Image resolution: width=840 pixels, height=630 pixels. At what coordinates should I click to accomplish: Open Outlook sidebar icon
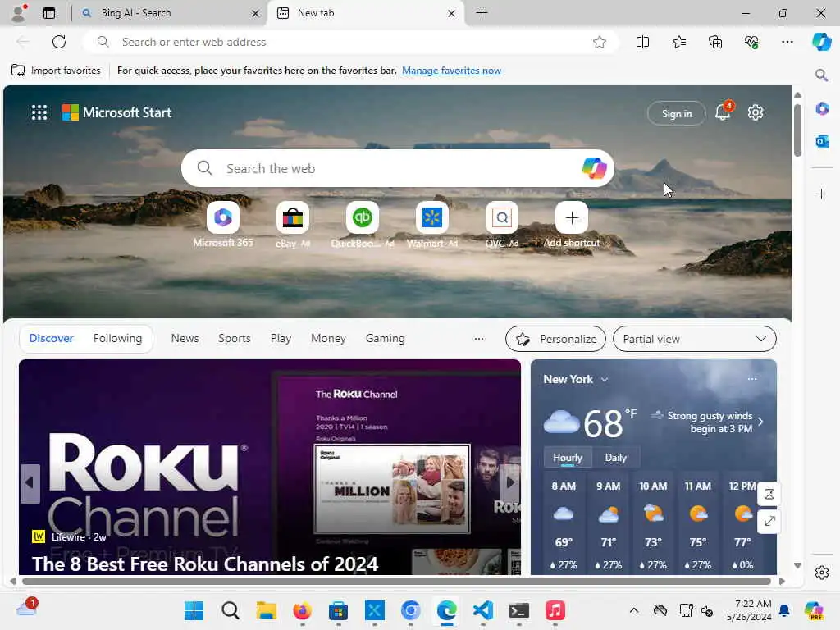[822, 141]
